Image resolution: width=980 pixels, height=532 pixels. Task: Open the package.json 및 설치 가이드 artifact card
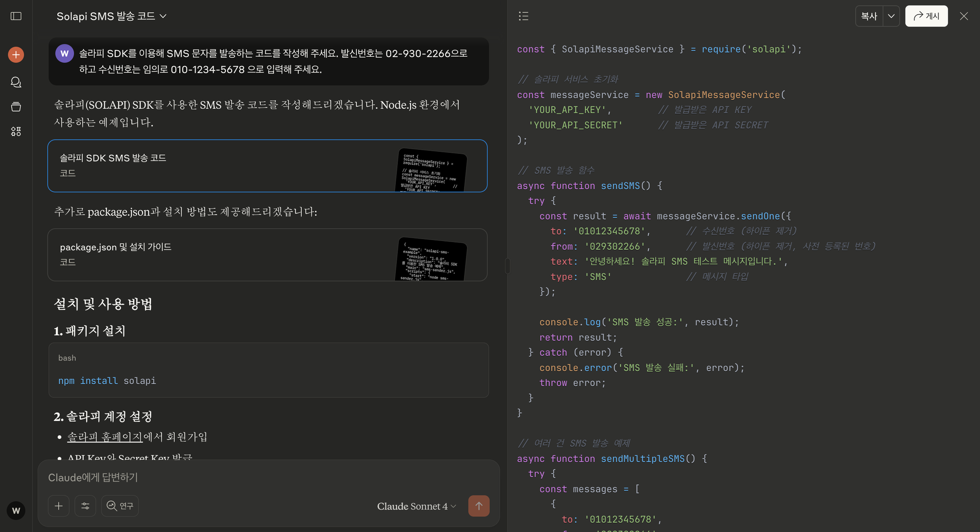[x=268, y=255]
